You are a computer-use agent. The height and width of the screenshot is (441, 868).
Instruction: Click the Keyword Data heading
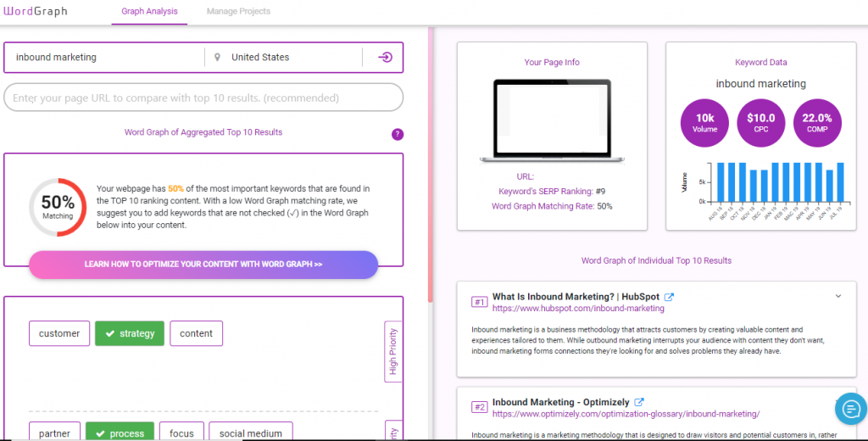(760, 63)
